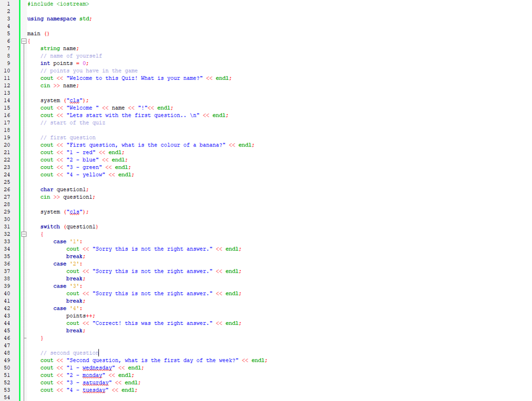Click the 'string name;' declaration
Viewport: 532px width, 401px height.
(60, 48)
